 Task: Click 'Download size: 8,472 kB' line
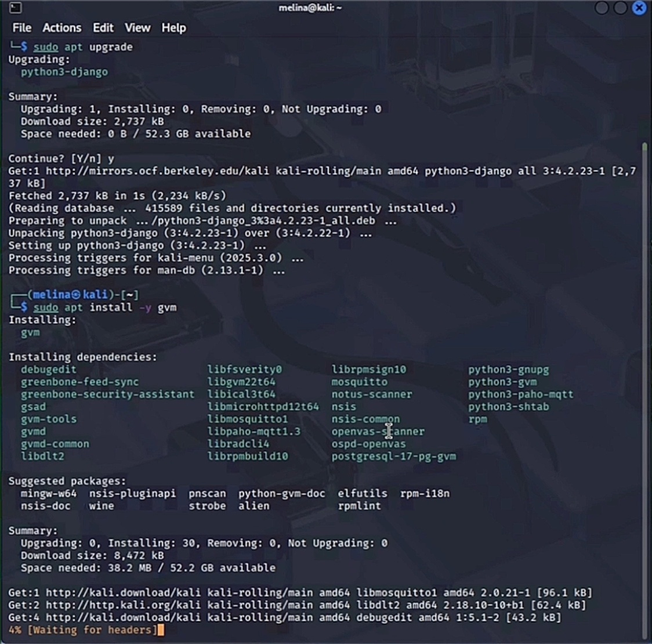92,555
